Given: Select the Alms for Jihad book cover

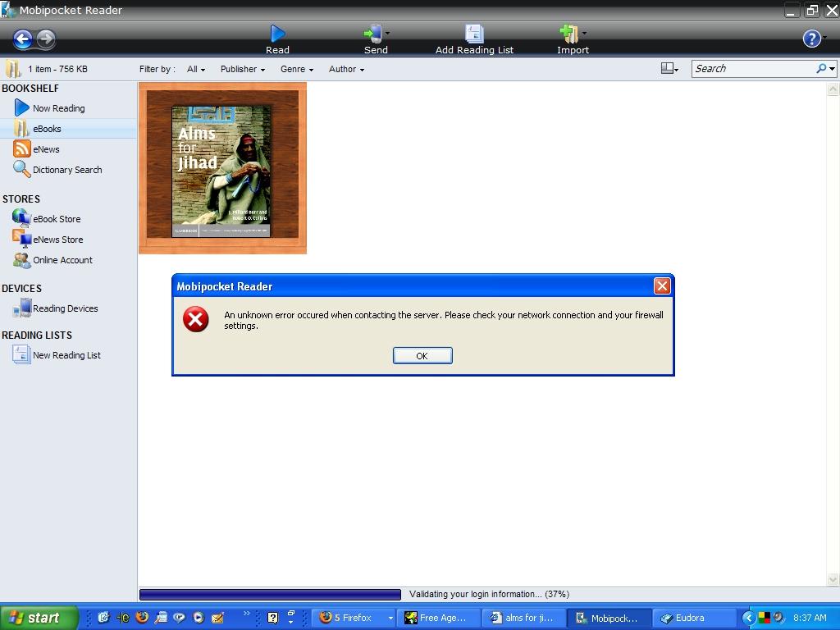Looking at the screenshot, I should pos(221,171).
